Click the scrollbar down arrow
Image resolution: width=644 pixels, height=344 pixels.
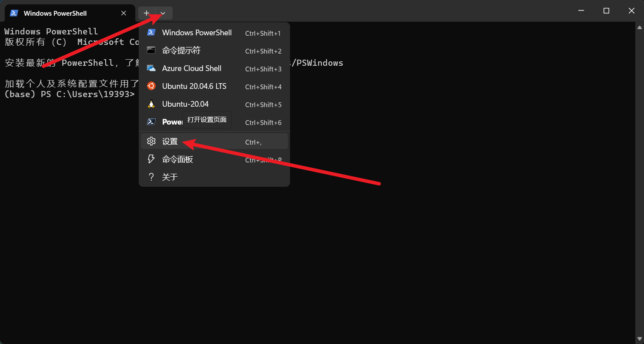click(639, 338)
